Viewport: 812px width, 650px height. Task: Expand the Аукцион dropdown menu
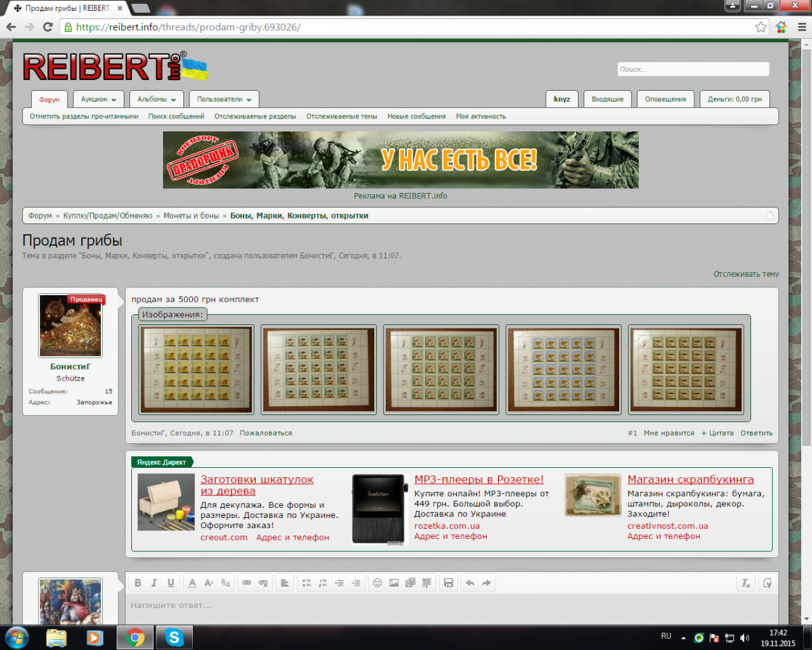click(x=98, y=99)
